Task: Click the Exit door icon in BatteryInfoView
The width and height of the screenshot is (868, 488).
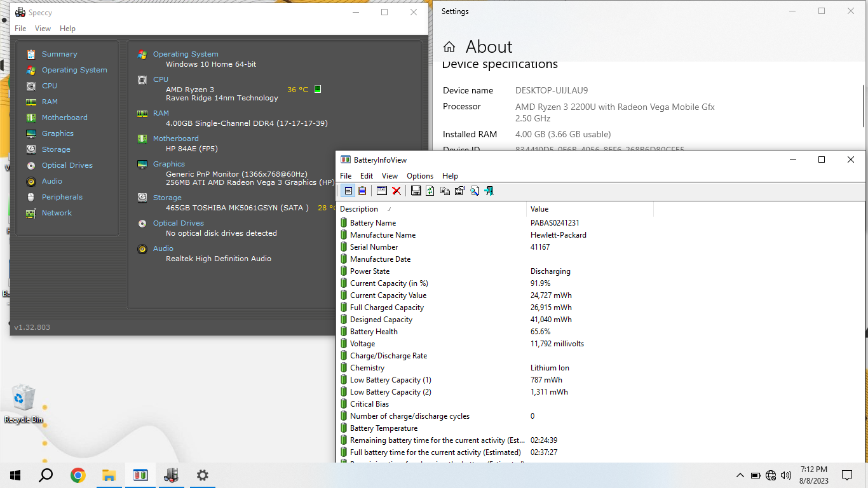Action: (x=489, y=191)
